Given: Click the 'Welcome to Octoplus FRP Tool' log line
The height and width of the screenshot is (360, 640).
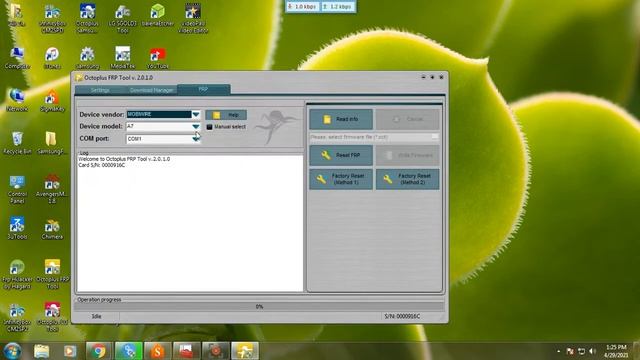Looking at the screenshot, I should pos(124,159).
